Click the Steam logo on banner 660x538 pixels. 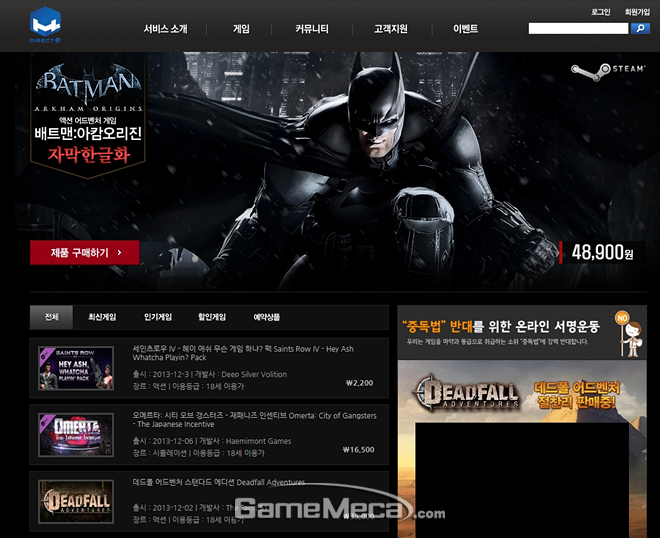tap(607, 72)
